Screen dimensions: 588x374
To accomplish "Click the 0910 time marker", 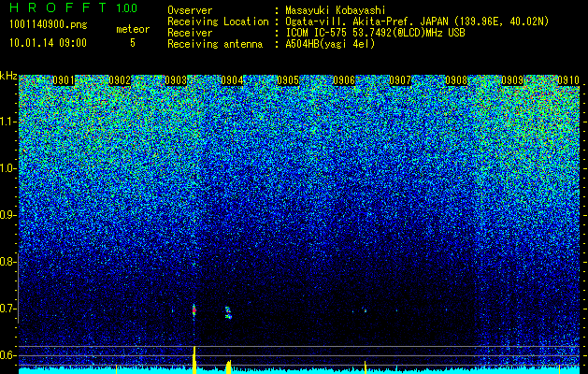I will pyautogui.click(x=568, y=80).
